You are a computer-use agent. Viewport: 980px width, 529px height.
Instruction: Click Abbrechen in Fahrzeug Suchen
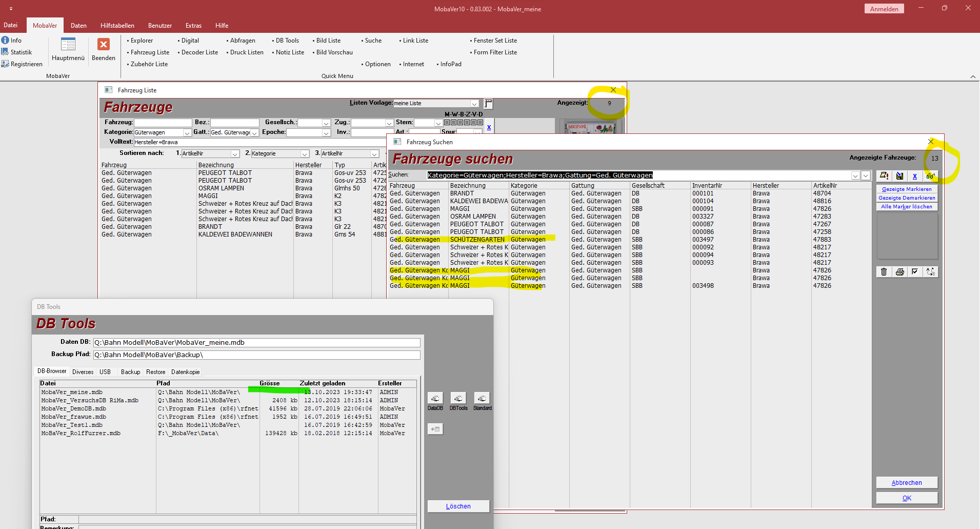pyautogui.click(x=907, y=483)
